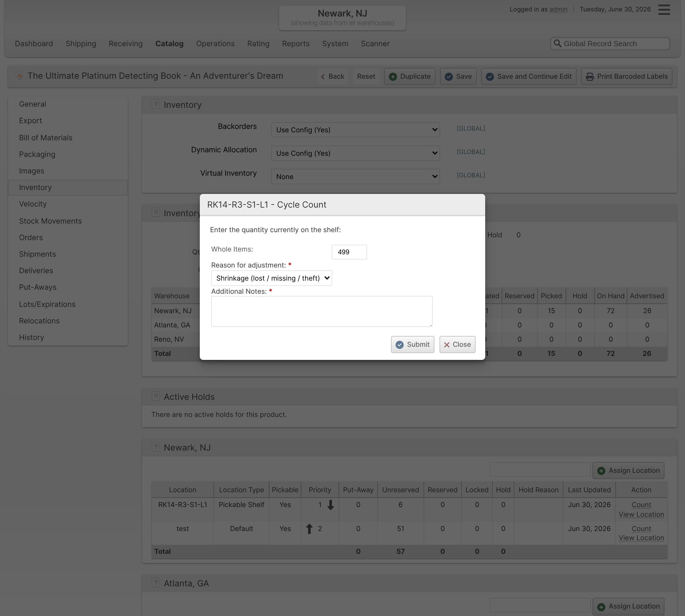The image size is (685, 616).
Task: Switch to the Relocations tab
Action: 68,321
